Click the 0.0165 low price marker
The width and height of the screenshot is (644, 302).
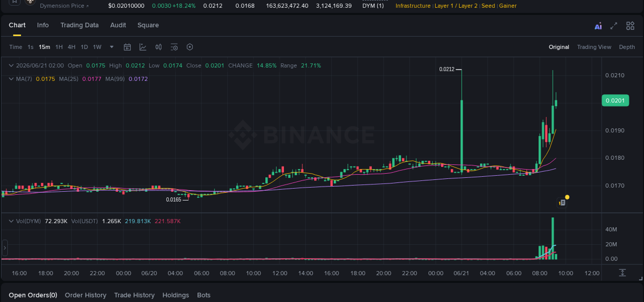click(174, 199)
